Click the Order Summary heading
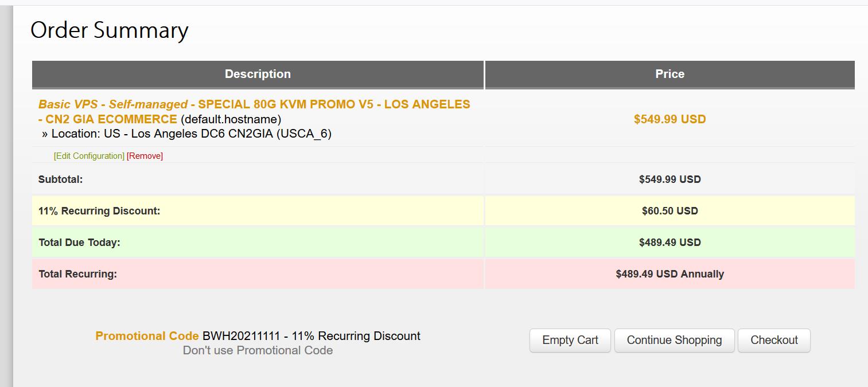Screen dimensions: 868x387 [109, 30]
